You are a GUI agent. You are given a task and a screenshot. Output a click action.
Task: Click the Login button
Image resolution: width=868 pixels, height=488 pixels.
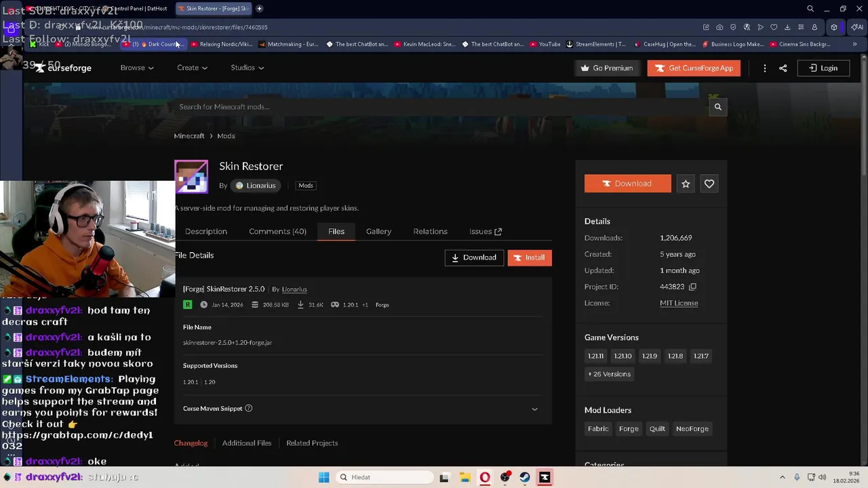823,68
